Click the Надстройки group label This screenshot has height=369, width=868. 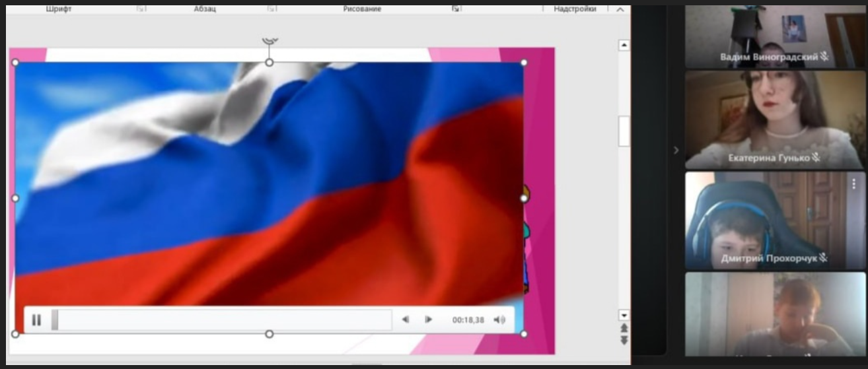pos(575,9)
